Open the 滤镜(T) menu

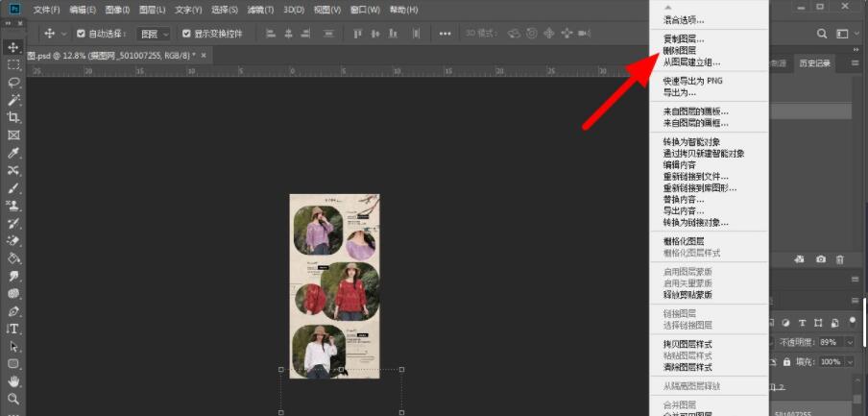pos(260,10)
